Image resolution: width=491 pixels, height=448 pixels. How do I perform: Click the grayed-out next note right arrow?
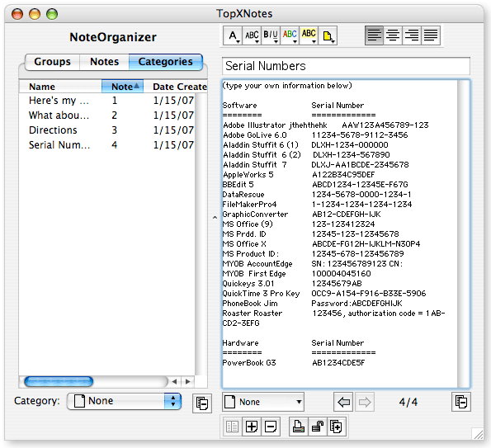click(x=364, y=402)
